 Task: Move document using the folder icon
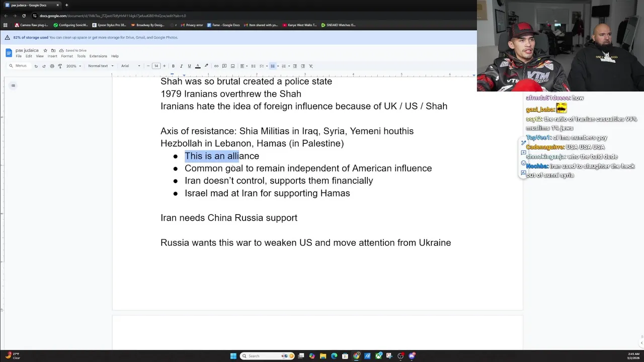click(x=53, y=50)
